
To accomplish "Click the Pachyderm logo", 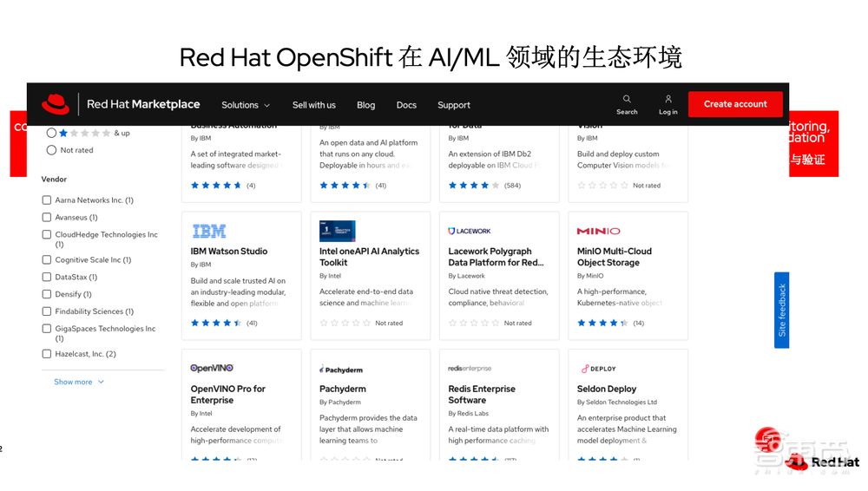I will click(x=341, y=370).
